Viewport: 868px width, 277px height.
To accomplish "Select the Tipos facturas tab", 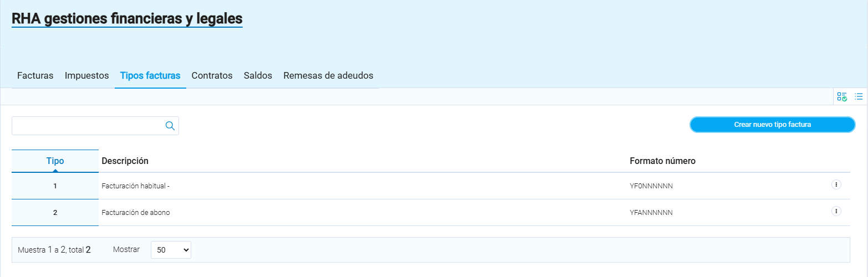I will click(150, 75).
